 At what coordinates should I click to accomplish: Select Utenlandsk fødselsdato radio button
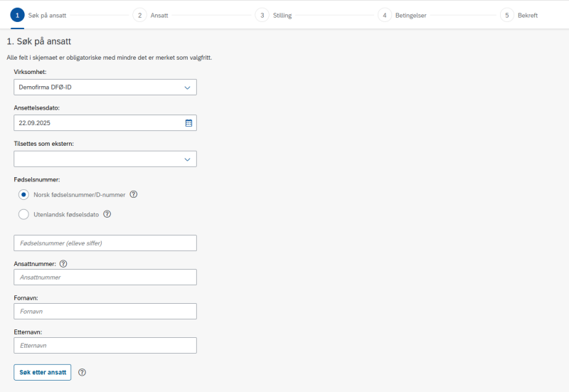pyautogui.click(x=23, y=214)
